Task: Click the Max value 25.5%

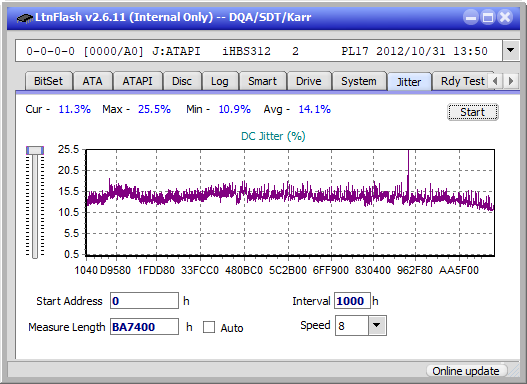Action: [x=154, y=109]
